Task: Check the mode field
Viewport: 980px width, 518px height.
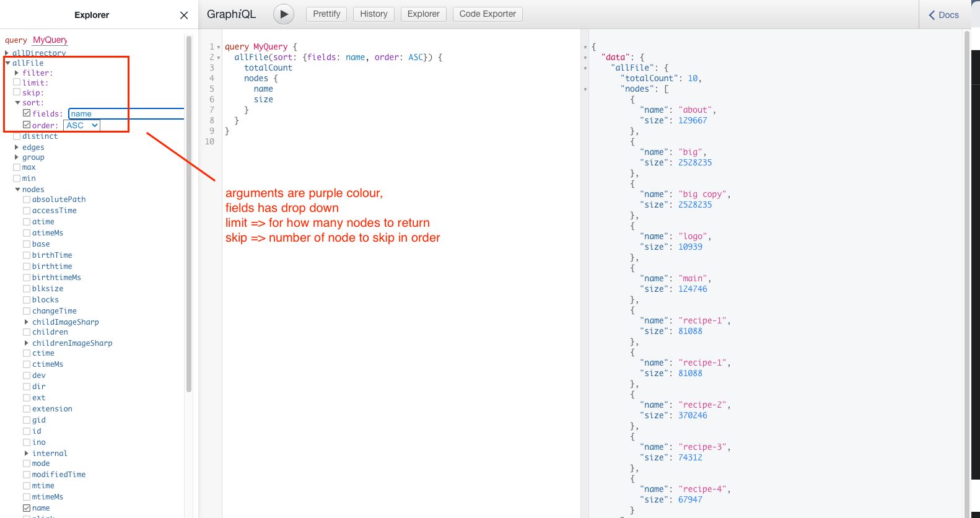Action: [x=27, y=463]
